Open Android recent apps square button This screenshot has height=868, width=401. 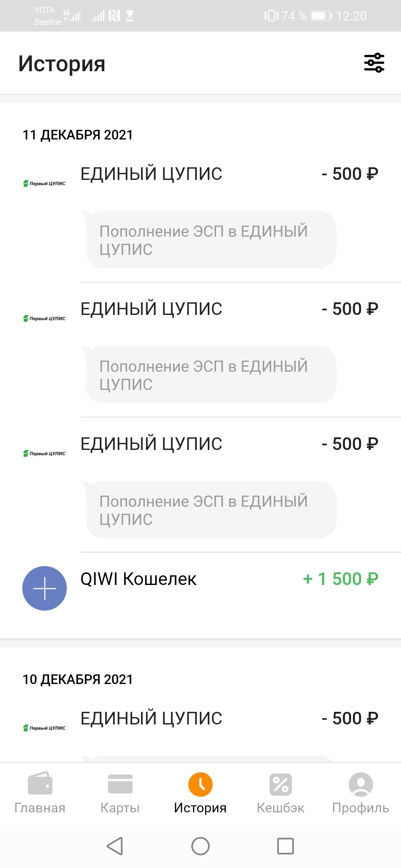coord(285,846)
